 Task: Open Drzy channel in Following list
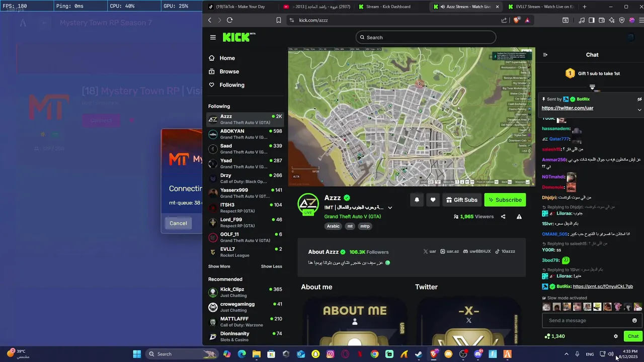tap(246, 178)
